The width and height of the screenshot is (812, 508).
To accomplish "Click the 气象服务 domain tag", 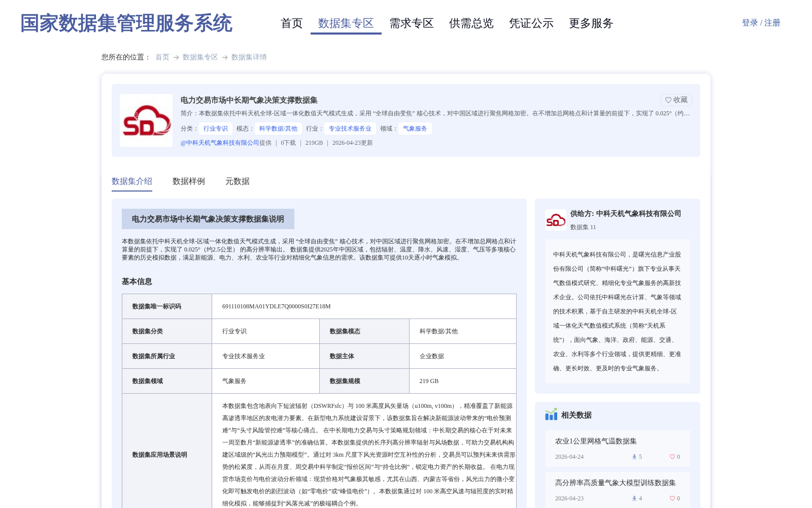I will click(x=415, y=129).
